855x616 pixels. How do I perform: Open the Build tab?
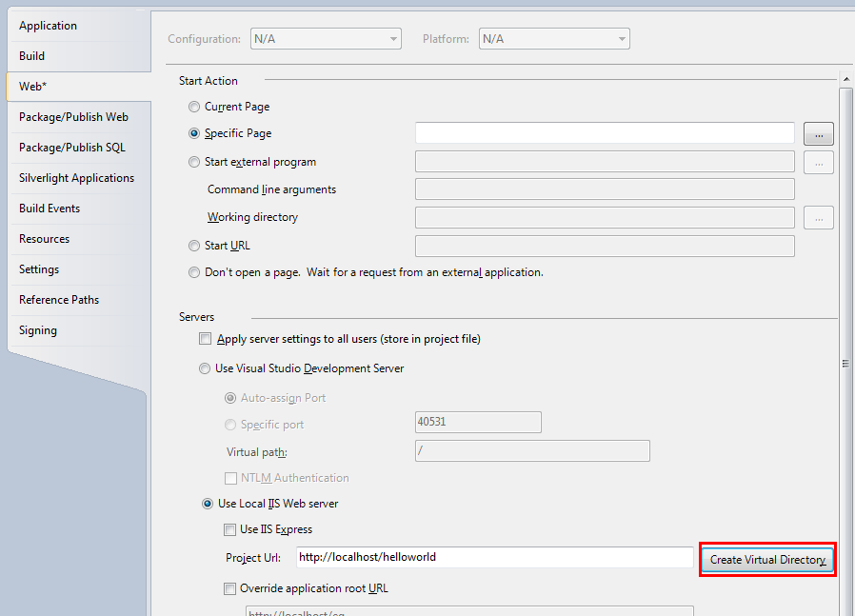click(32, 56)
